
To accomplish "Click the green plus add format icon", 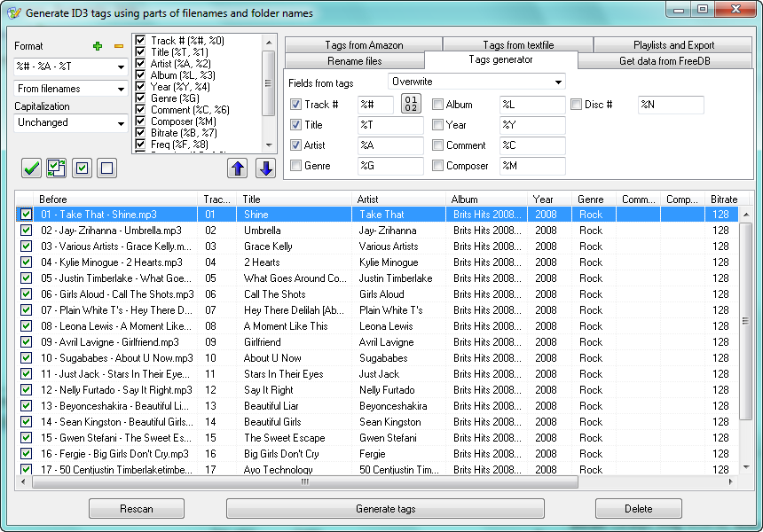I will [x=98, y=46].
